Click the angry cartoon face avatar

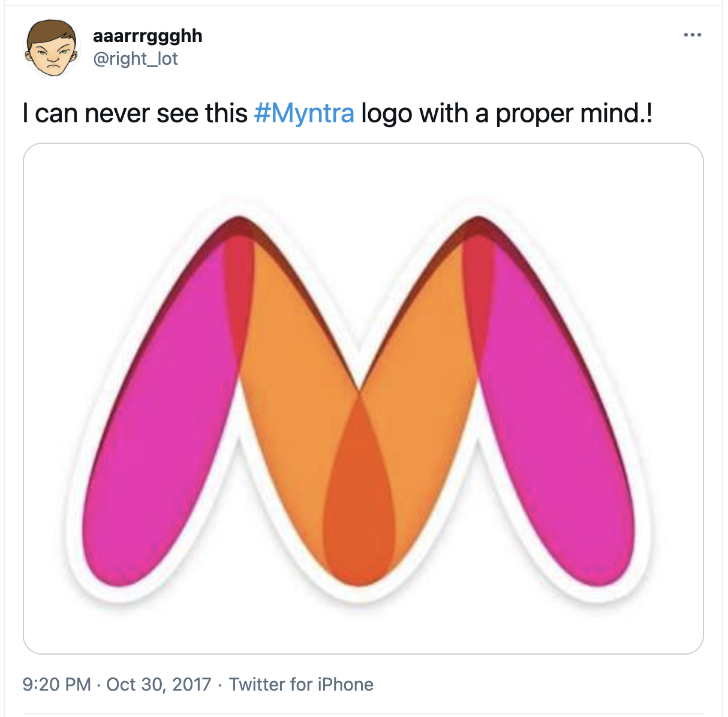tap(52, 47)
